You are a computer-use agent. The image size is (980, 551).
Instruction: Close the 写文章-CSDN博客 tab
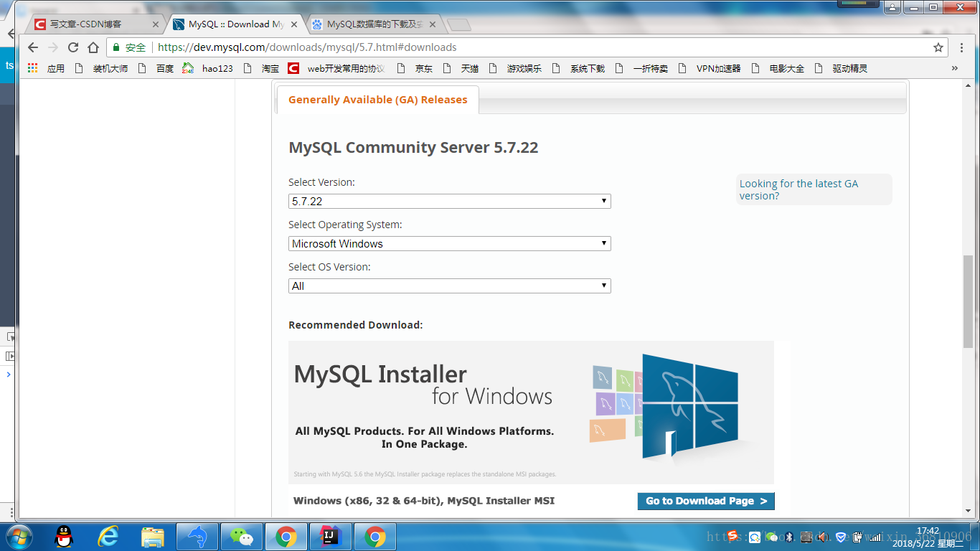(x=156, y=24)
